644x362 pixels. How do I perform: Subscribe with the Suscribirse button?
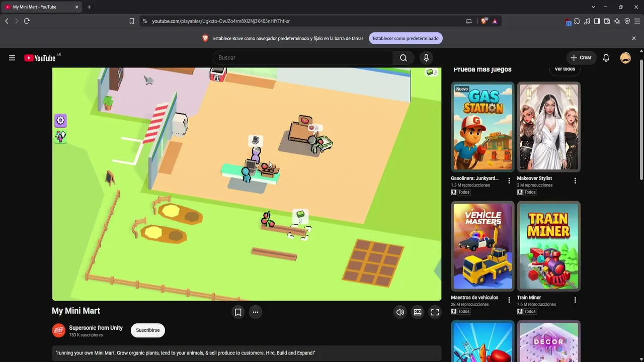148,330
